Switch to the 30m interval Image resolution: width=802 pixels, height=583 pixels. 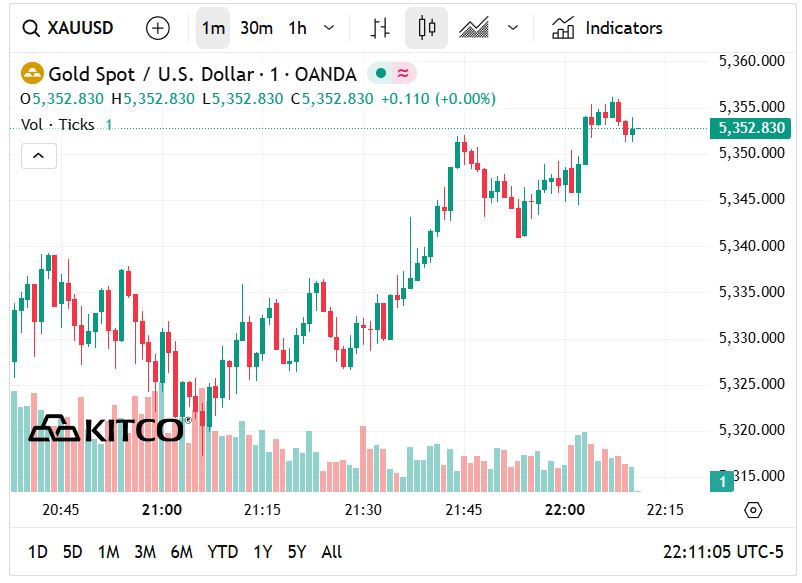[256, 28]
